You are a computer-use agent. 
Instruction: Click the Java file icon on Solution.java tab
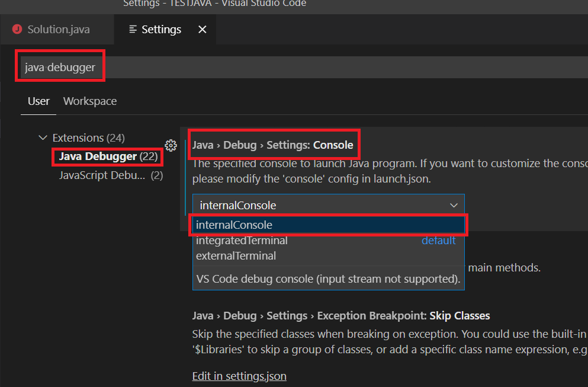pos(17,29)
